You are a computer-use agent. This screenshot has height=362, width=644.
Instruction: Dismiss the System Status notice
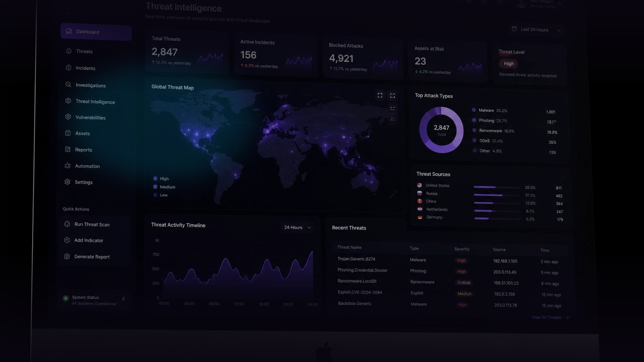pos(123,299)
